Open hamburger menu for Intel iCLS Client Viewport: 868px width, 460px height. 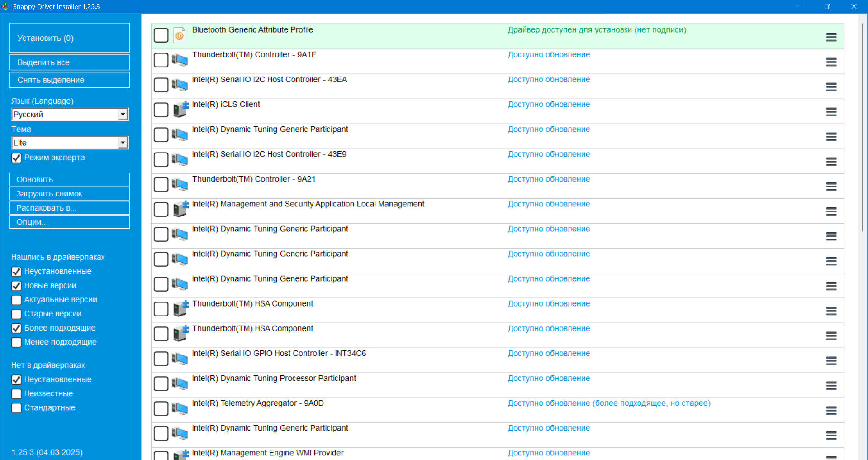[x=831, y=112]
